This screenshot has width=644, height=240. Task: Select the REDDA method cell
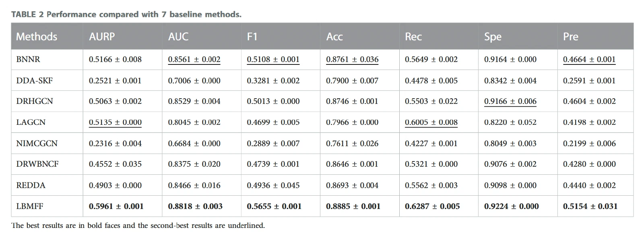(x=31, y=185)
